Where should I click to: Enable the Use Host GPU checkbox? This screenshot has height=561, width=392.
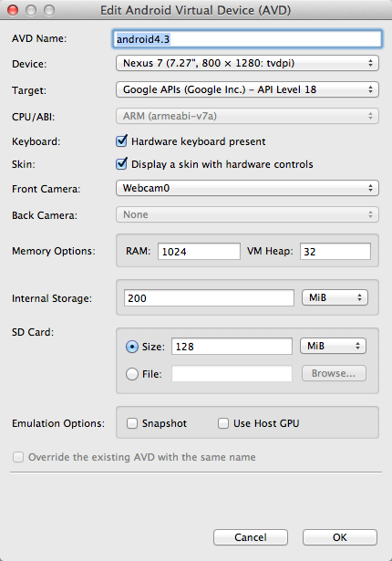[x=223, y=423]
